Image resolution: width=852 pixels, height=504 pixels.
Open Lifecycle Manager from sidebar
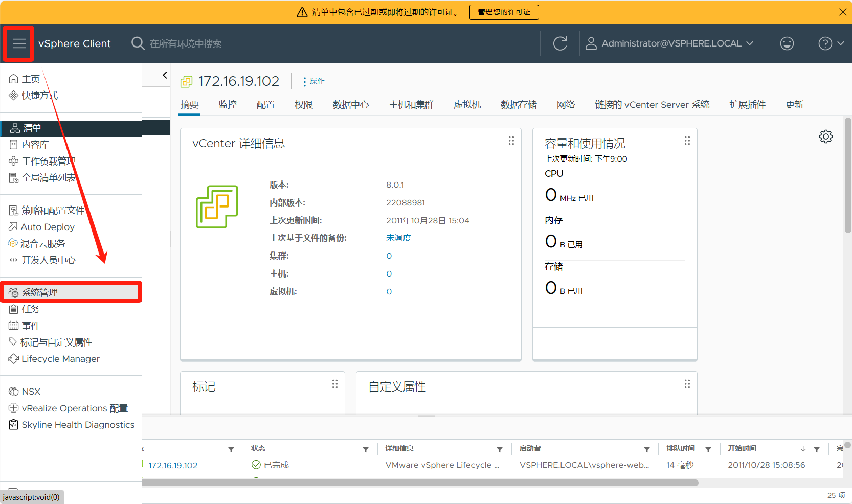pos(60,359)
